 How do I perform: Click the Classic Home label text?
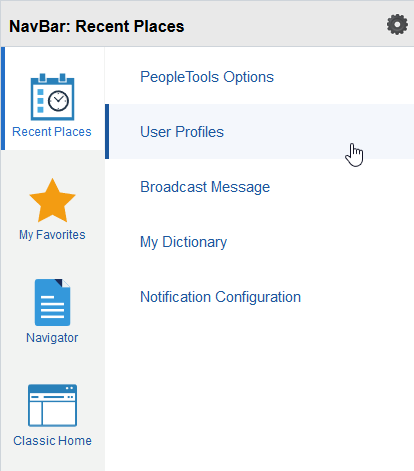52,441
